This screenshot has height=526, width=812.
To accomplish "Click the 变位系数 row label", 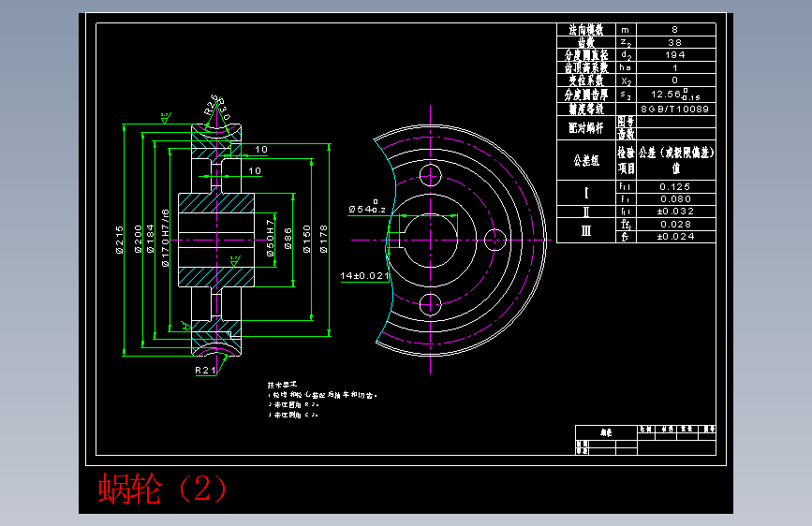I will click(x=586, y=80).
